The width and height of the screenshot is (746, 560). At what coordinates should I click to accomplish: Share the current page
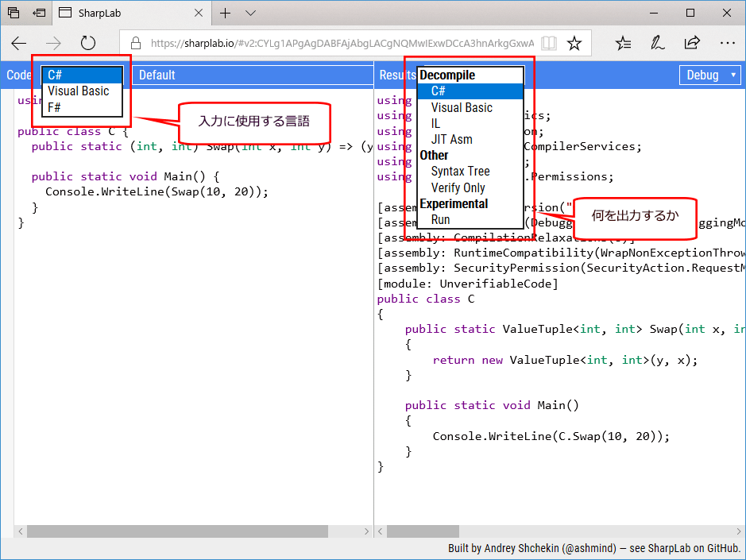point(692,43)
